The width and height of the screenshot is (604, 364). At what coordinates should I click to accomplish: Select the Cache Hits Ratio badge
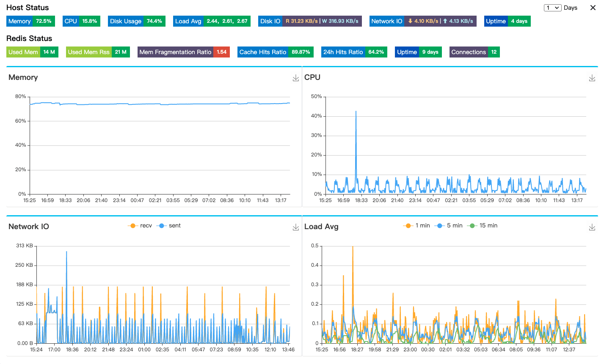(276, 52)
